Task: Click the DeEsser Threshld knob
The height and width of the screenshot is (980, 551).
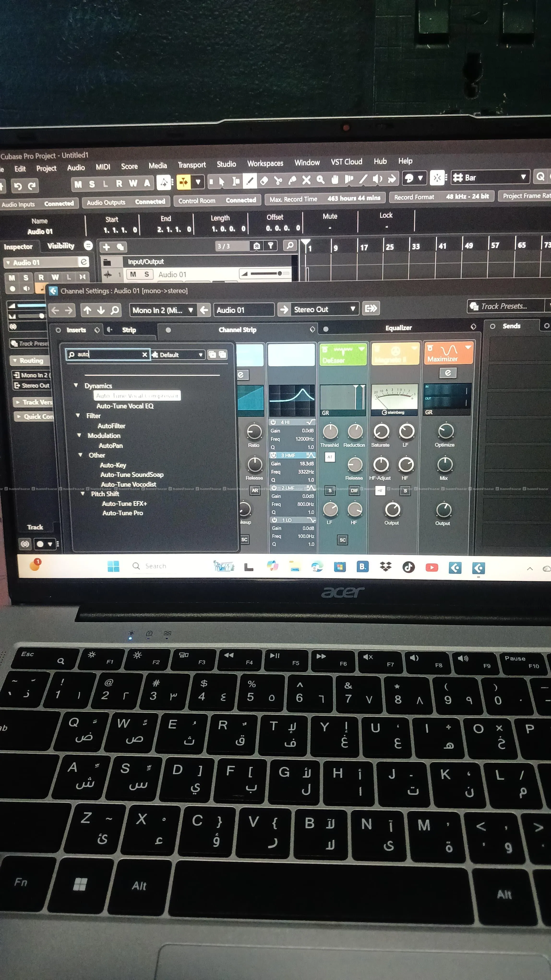Action: coord(330,431)
